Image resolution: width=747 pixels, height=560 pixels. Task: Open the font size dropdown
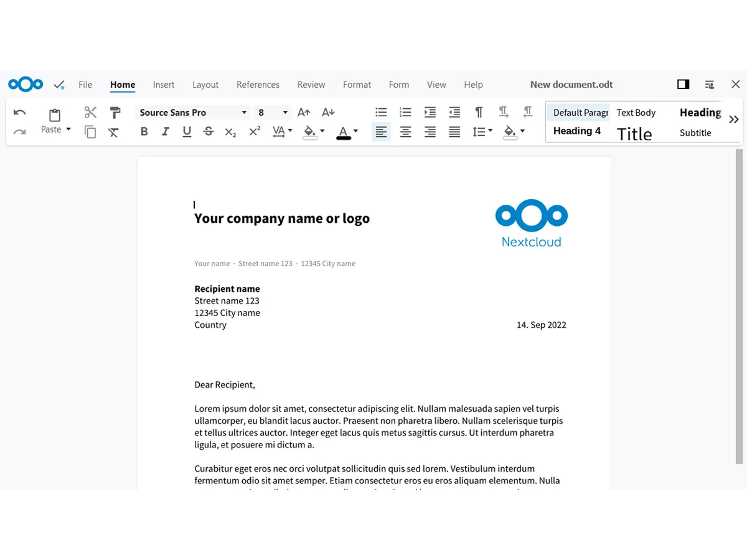[285, 113]
